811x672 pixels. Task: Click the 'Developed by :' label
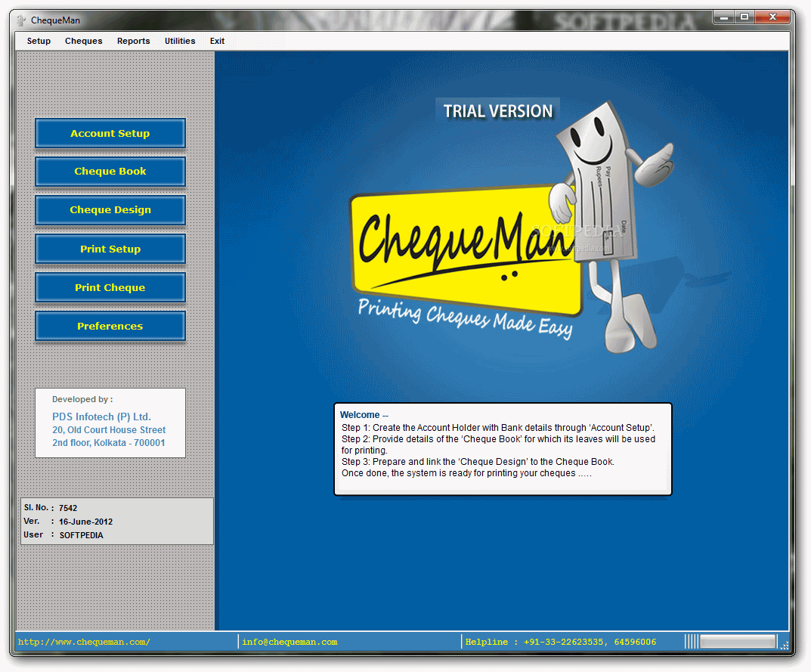point(82,399)
